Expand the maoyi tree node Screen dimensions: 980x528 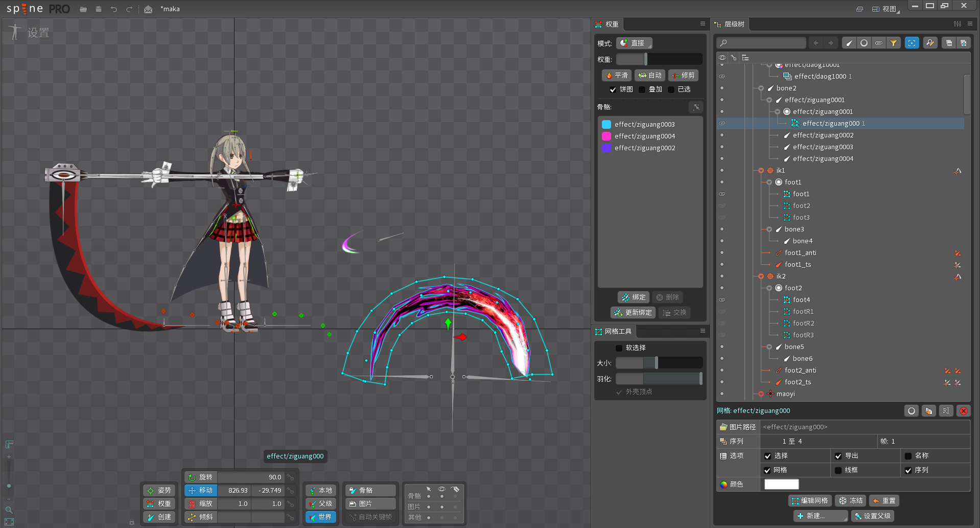761,394
